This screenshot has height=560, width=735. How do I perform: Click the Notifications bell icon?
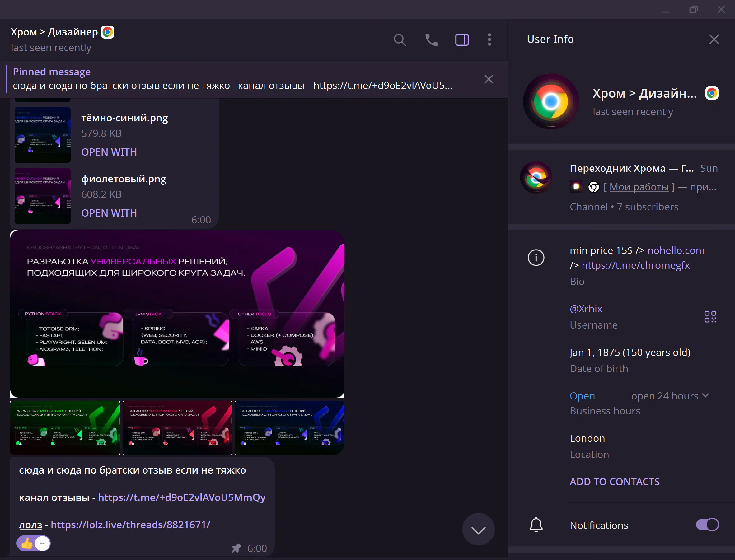pyautogui.click(x=536, y=525)
